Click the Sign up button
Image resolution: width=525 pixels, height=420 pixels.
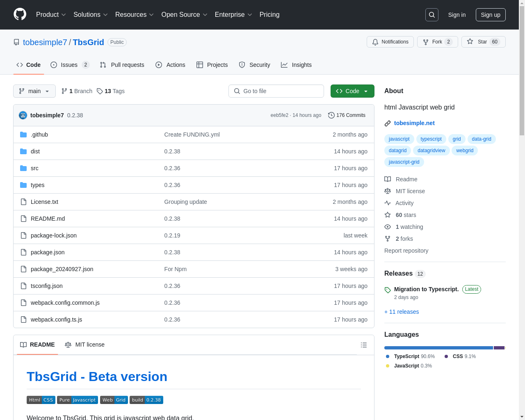click(x=491, y=15)
